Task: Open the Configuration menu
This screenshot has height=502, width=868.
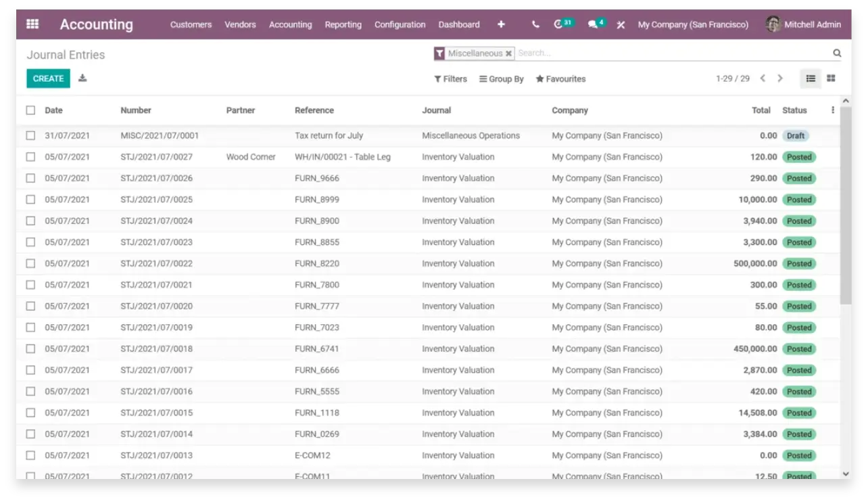Action: coord(400,24)
